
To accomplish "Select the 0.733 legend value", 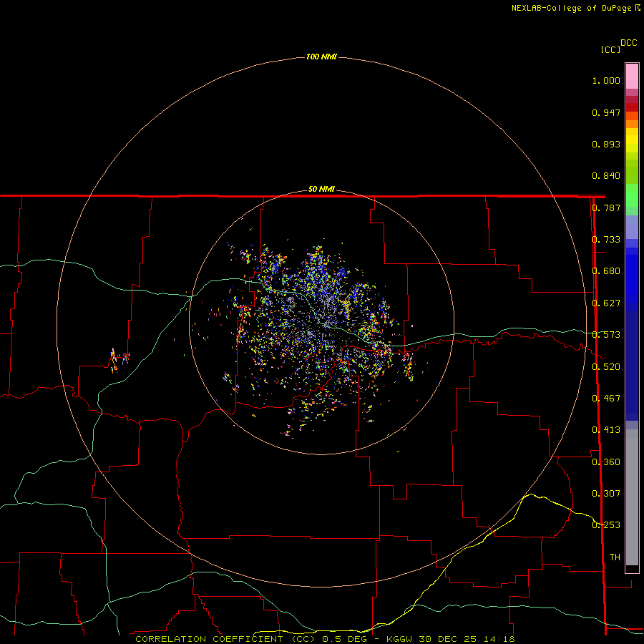I will (606, 240).
